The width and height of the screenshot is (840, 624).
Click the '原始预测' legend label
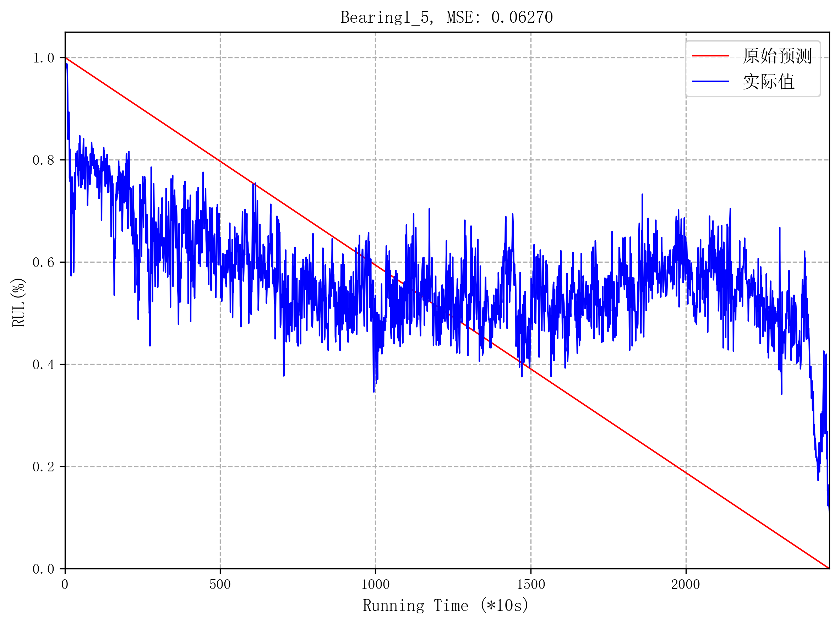[x=777, y=56]
